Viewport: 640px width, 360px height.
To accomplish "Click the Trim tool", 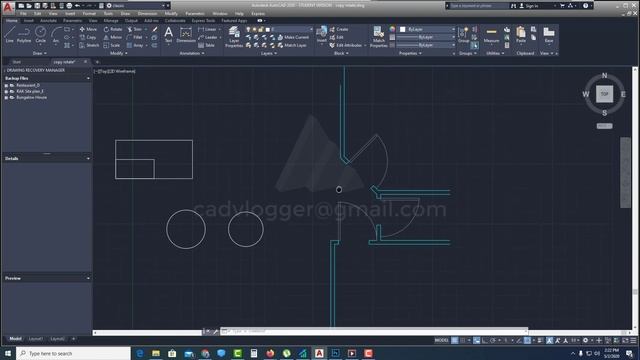I will pos(135,29).
